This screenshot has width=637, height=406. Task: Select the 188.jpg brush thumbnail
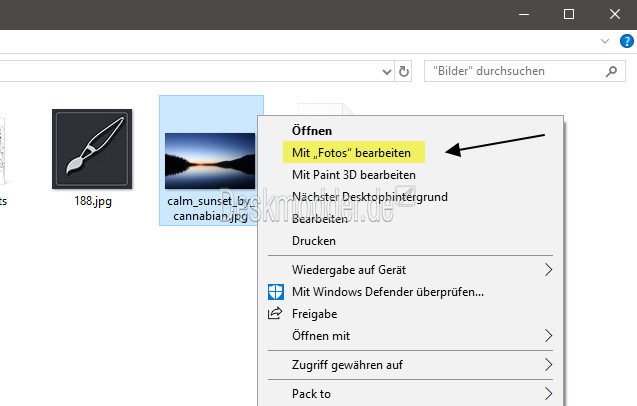pyautogui.click(x=92, y=149)
